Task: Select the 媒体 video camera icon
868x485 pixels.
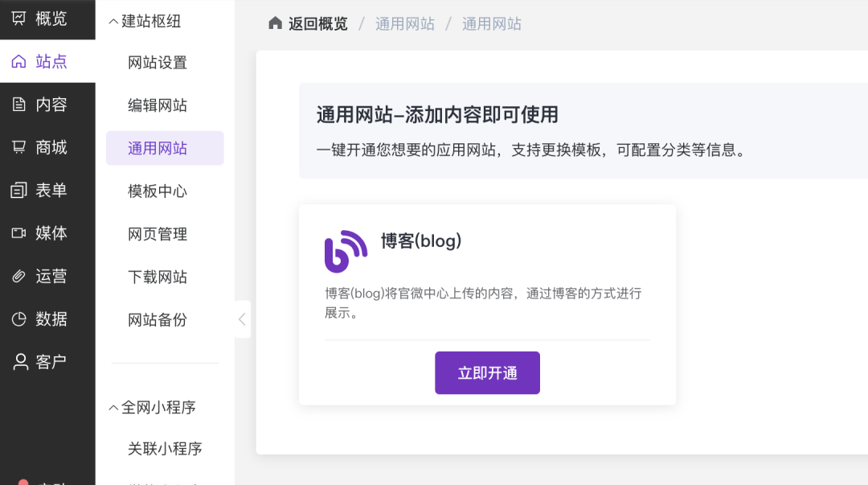Action: (19, 233)
